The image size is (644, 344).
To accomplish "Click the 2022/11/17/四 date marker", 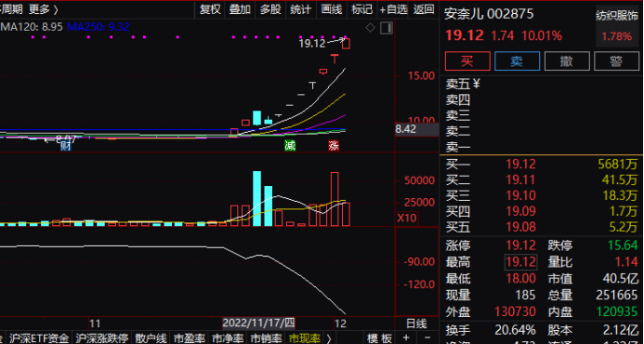I will (x=258, y=323).
